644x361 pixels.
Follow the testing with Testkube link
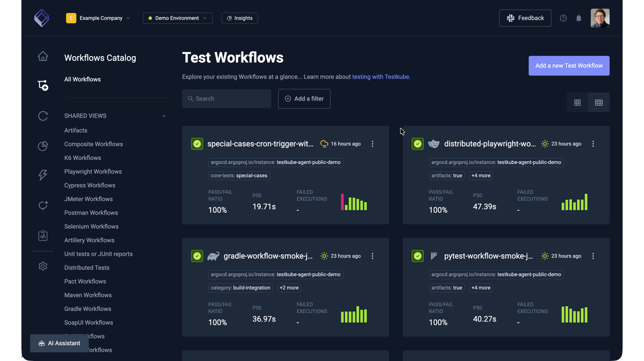381,77
